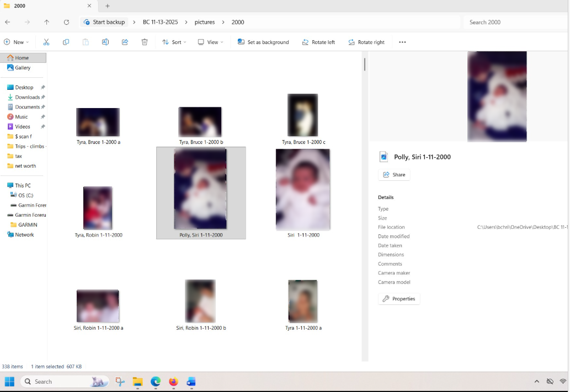Click Rotate right
Screen dimensions: 570x392
pos(366,42)
